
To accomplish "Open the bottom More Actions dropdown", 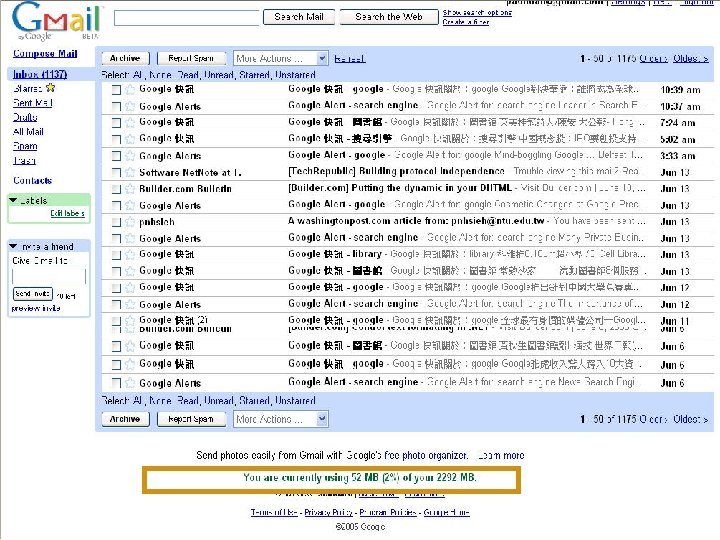I will [x=281, y=419].
